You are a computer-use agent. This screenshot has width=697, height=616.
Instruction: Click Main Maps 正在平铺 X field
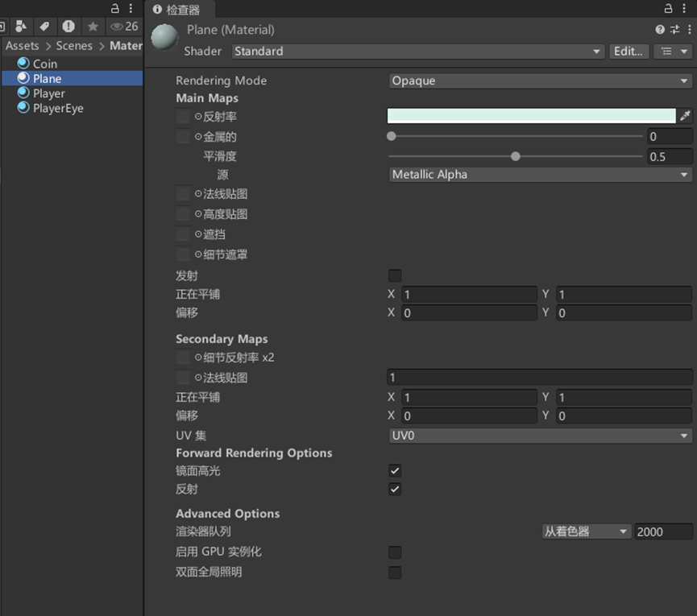tap(470, 295)
